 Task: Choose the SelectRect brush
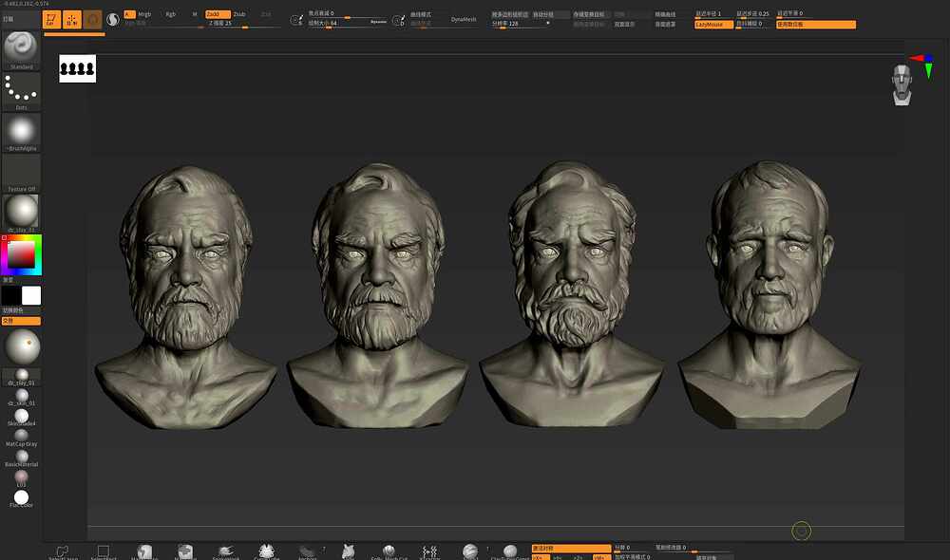[x=103, y=552]
